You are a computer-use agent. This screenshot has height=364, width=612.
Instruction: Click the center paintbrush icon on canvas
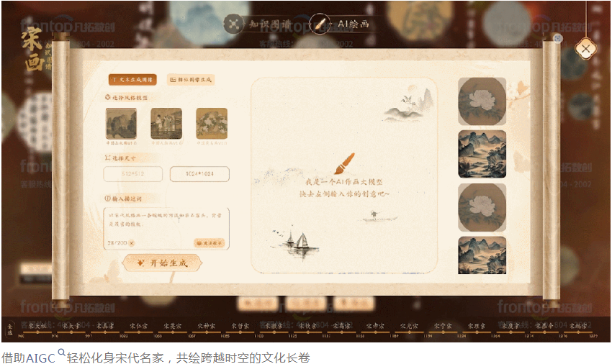pyautogui.click(x=344, y=163)
